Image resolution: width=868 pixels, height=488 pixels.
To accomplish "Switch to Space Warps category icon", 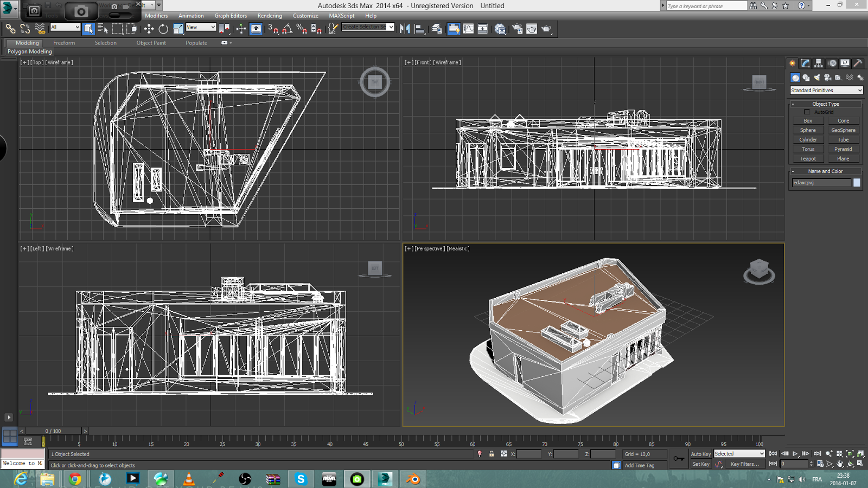I will click(x=850, y=78).
